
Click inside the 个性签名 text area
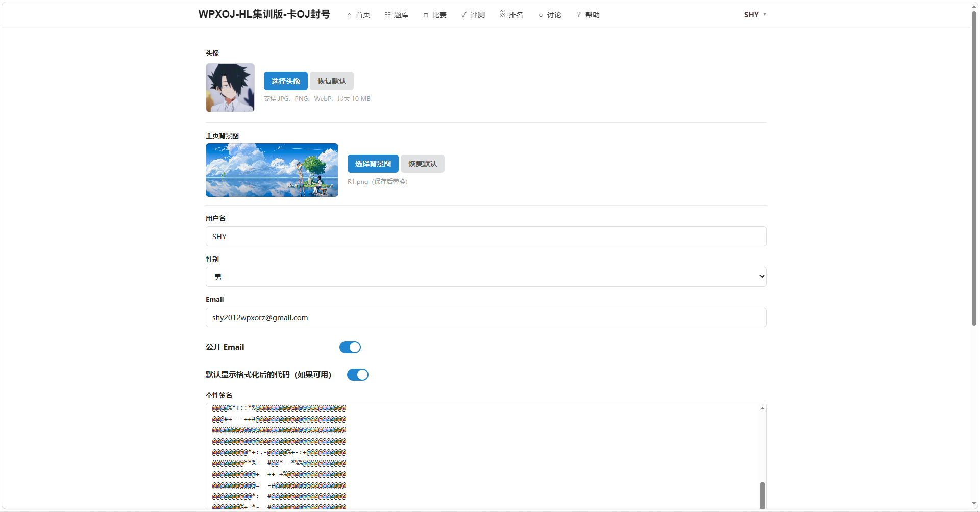(482, 456)
